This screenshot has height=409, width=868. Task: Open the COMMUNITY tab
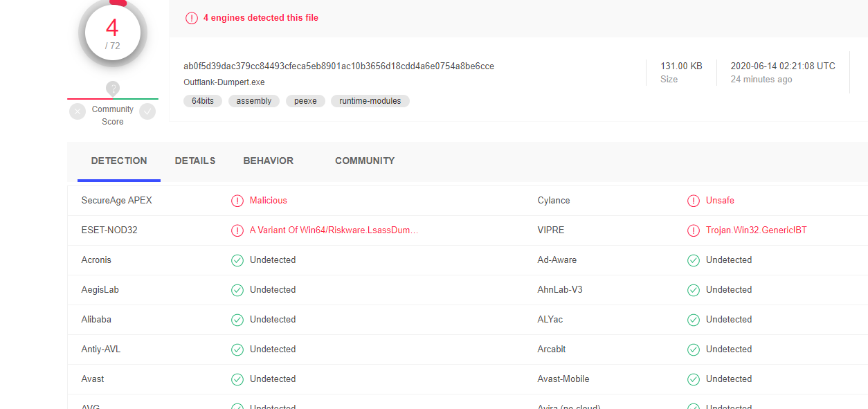[365, 161]
